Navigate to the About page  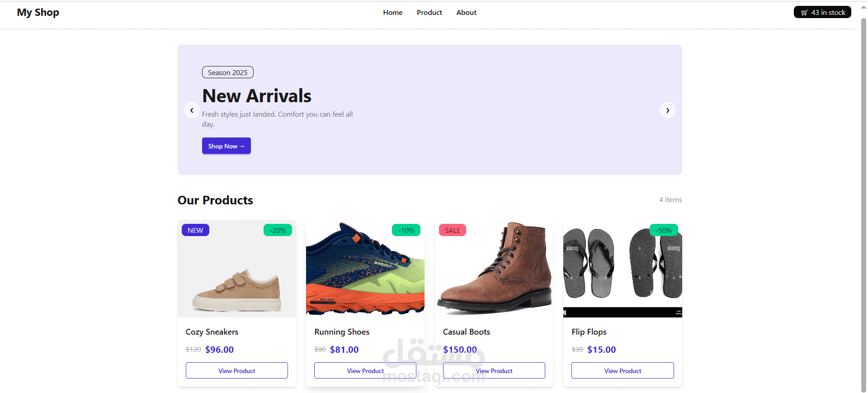click(466, 13)
